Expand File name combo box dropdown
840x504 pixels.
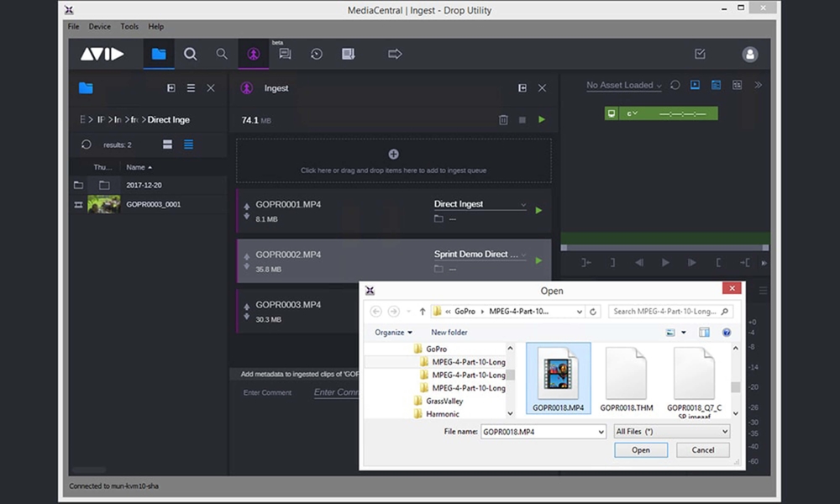pyautogui.click(x=601, y=432)
